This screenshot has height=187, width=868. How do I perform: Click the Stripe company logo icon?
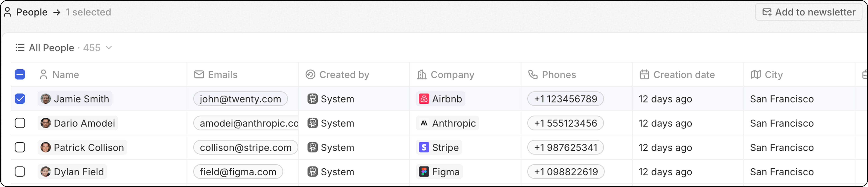pos(423,148)
